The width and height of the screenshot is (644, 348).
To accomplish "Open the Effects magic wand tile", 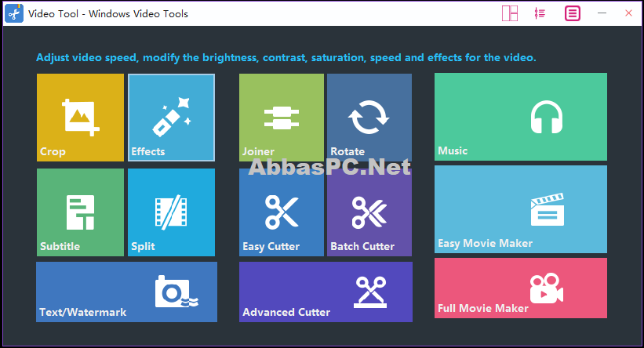I will (171, 118).
